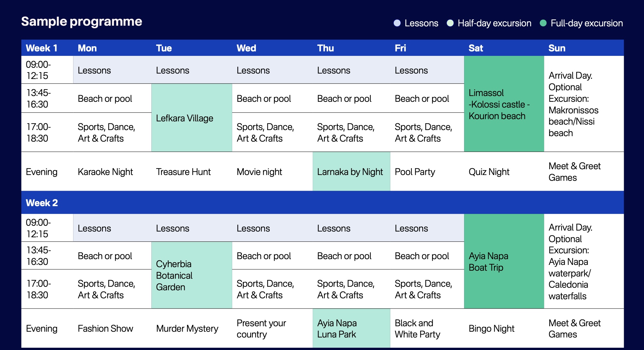
Task: Click the Lessons legend color dot
Action: (x=397, y=23)
